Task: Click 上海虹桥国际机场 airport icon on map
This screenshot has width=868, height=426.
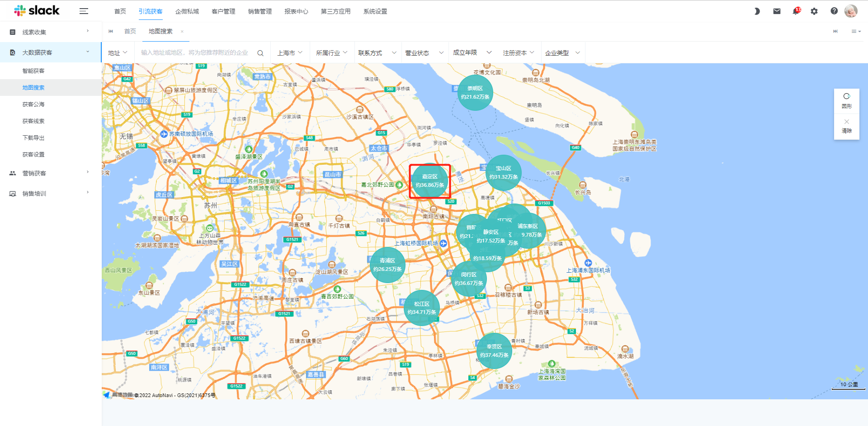Action: pyautogui.click(x=443, y=243)
